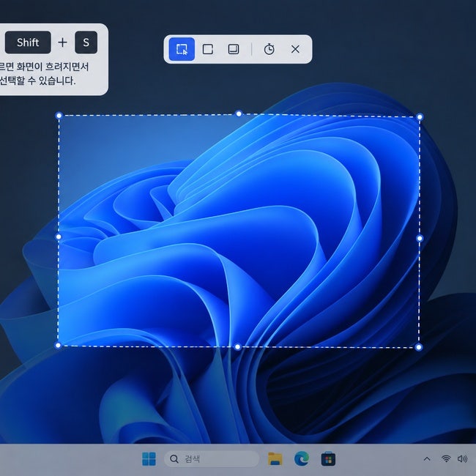This screenshot has height=476, width=476.
Task: Open Microsoft Edge from taskbar
Action: (302, 458)
